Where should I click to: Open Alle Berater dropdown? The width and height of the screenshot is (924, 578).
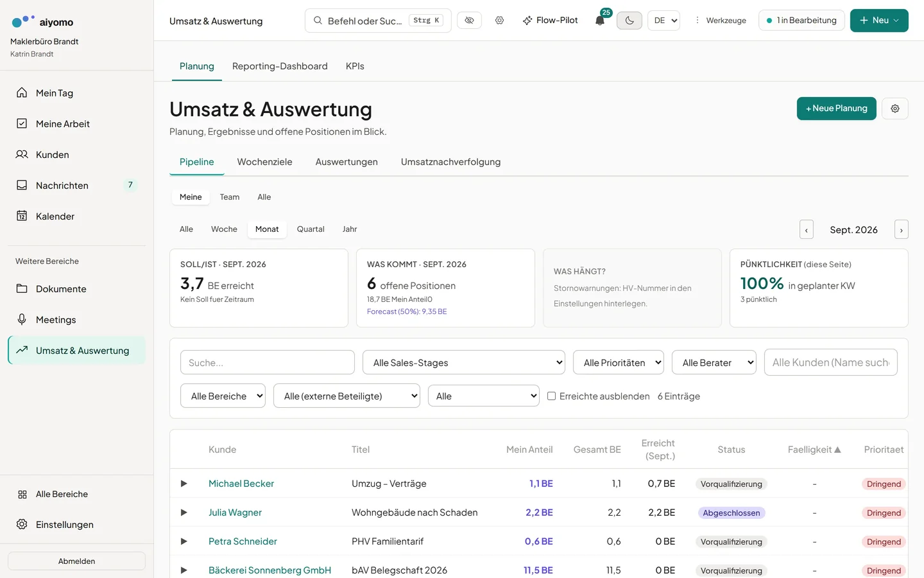pos(714,363)
